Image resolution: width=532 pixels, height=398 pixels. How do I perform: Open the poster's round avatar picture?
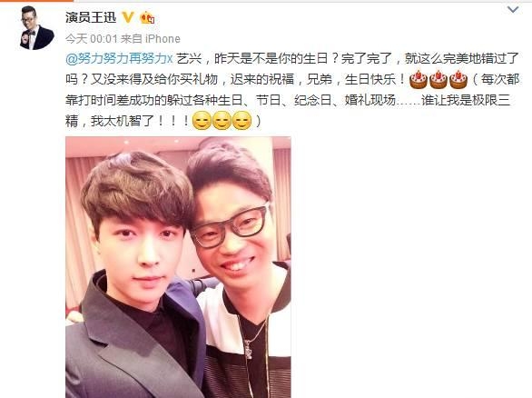click(36, 27)
